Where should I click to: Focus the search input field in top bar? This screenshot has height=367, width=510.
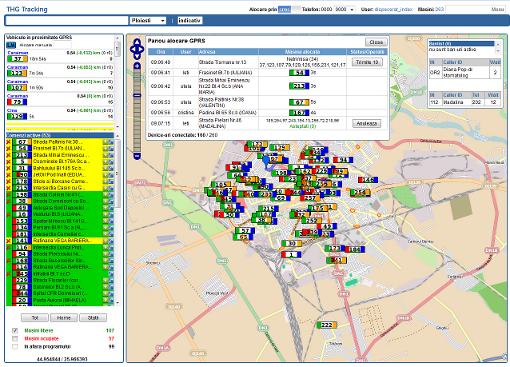(x=67, y=21)
